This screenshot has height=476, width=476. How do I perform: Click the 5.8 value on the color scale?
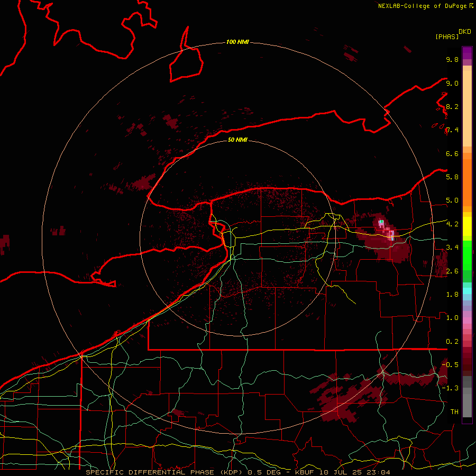tap(452, 177)
